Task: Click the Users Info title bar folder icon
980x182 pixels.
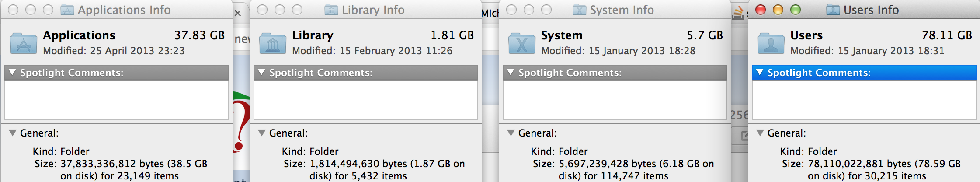Action: (833, 10)
